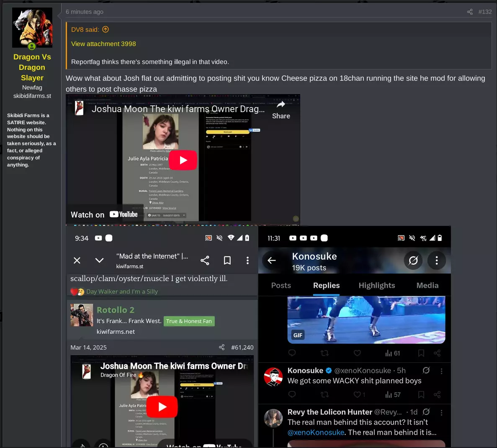Bookmark the Konosuke tweet with 57 views
Screen dimensions: 497x448
[x=421, y=394]
